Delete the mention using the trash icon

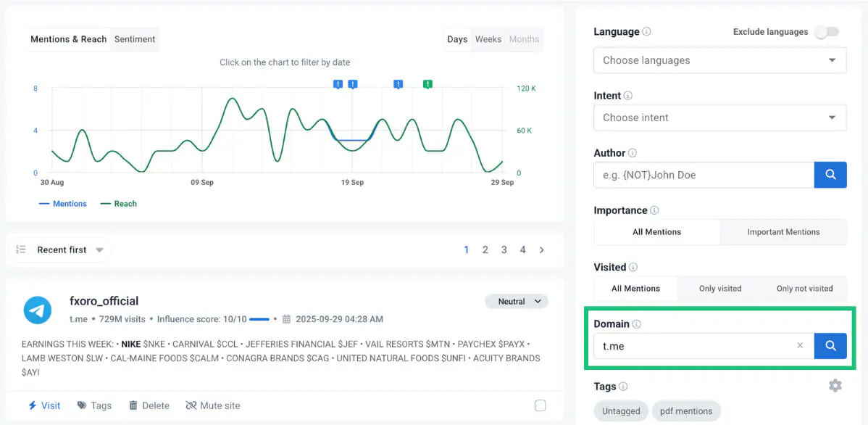[x=135, y=405]
